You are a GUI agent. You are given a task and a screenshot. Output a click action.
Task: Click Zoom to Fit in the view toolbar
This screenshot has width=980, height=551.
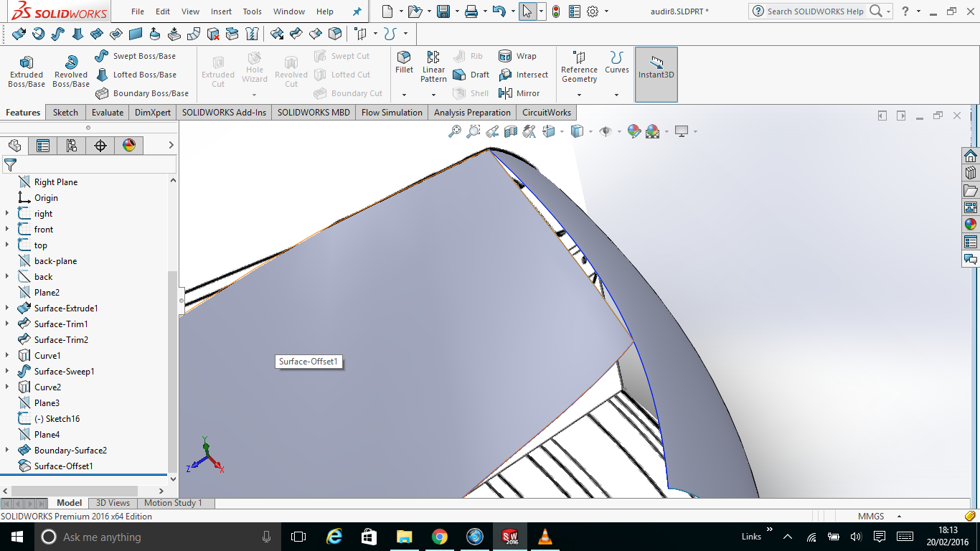[455, 131]
